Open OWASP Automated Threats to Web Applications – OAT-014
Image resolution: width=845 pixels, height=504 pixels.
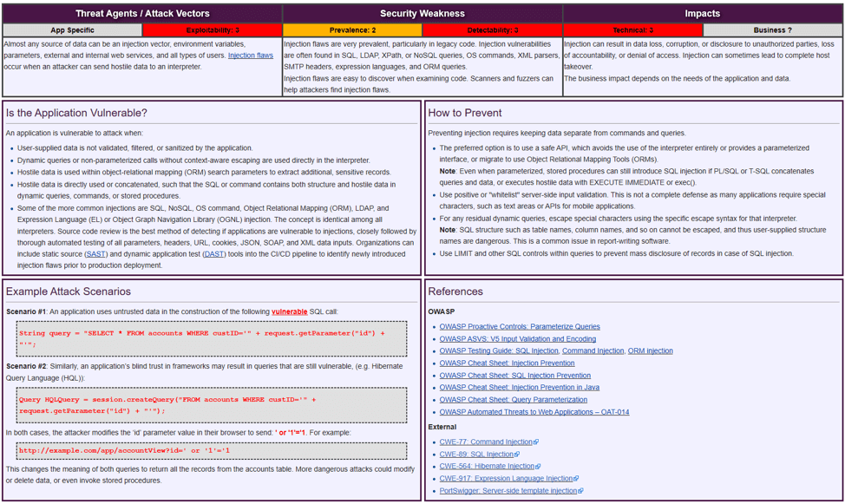tap(534, 412)
